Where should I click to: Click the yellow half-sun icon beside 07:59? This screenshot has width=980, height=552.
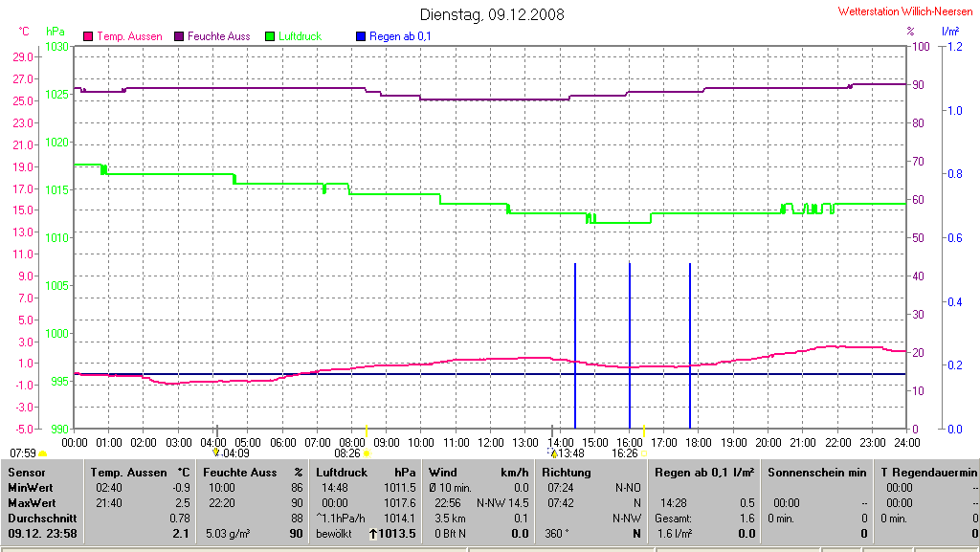(x=42, y=454)
